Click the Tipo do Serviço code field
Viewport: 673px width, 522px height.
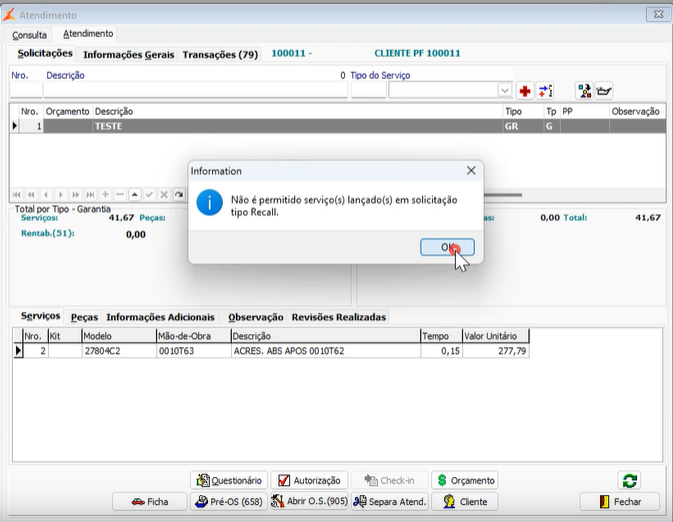click(x=369, y=90)
